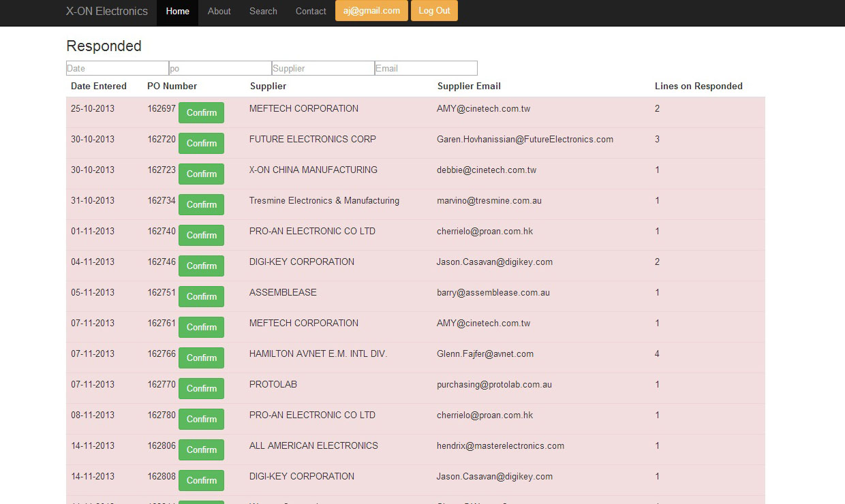Select email barry@assemblease.com.au
This screenshot has width=845, height=504.
[493, 292]
